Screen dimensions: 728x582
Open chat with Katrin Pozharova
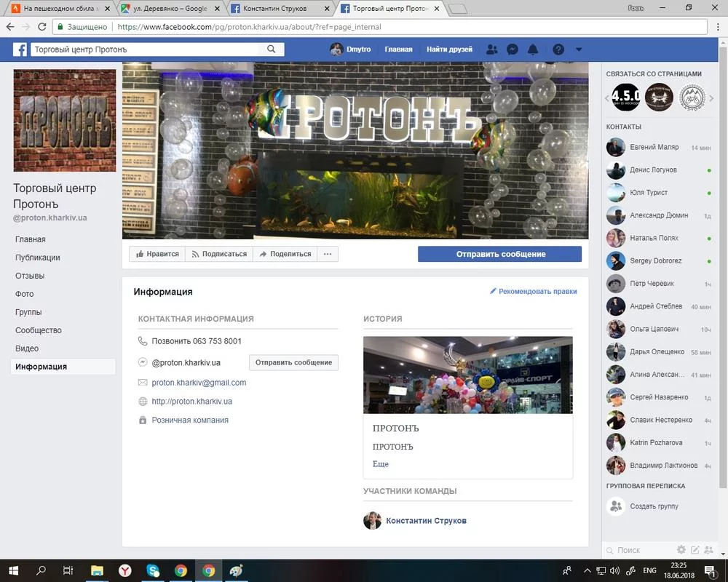tap(659, 443)
